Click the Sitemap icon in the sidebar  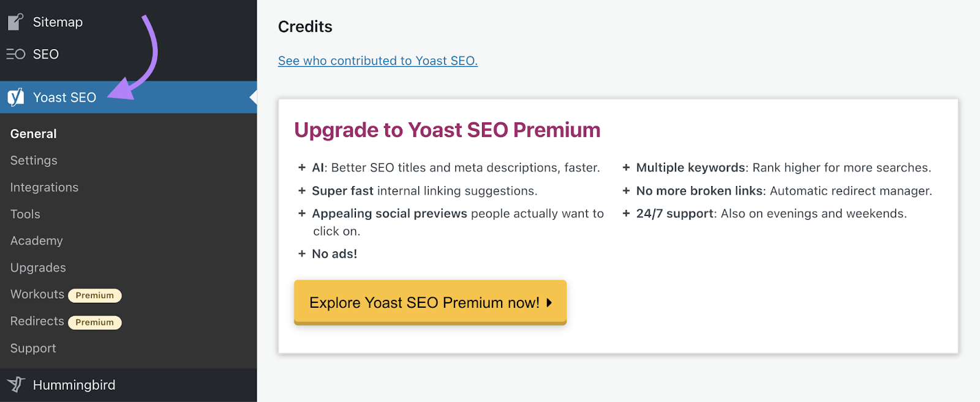15,21
